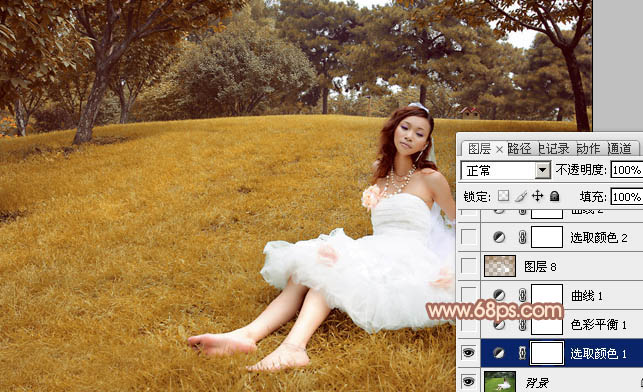Open the 路径 (Paths) tab
The height and width of the screenshot is (392, 643).
click(x=519, y=148)
